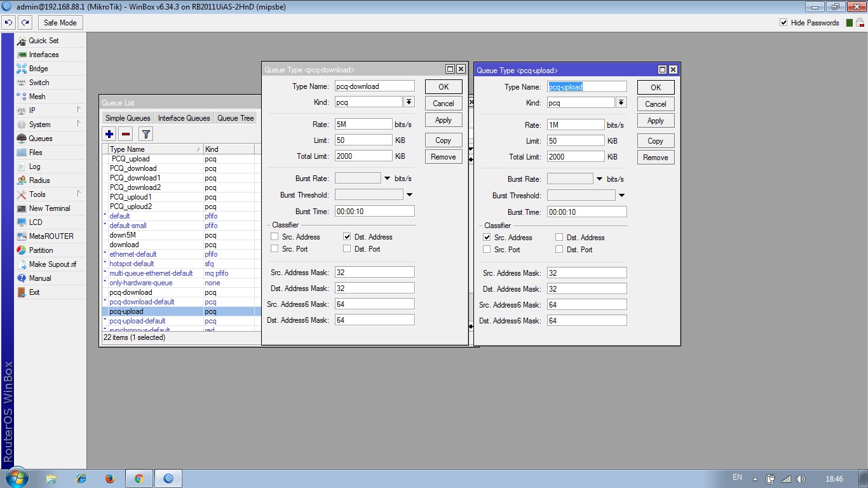Toggle the Hide Passwords checkbox

pyautogui.click(x=783, y=23)
